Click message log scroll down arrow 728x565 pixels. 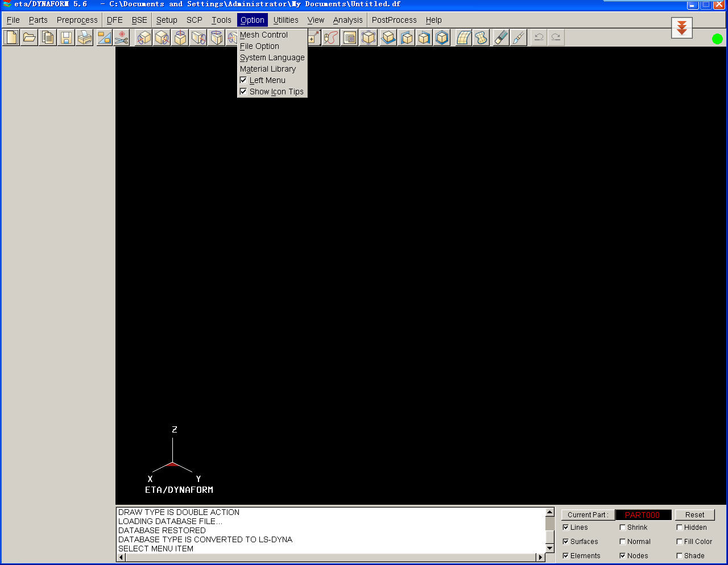[549, 548]
